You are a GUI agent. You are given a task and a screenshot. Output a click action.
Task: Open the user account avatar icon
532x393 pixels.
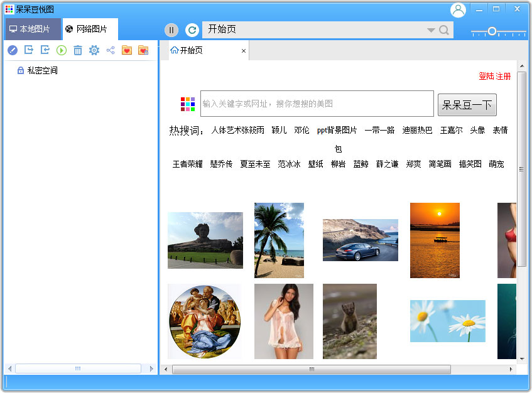458,10
